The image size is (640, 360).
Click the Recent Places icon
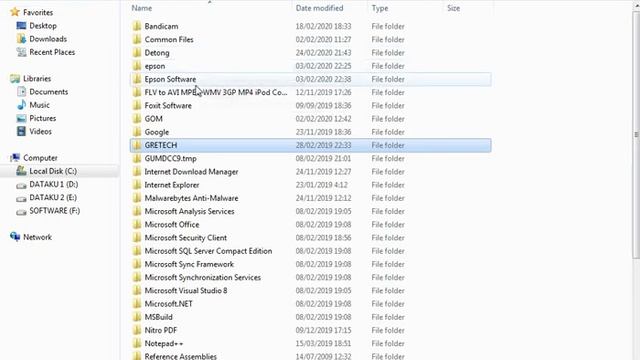(x=21, y=52)
